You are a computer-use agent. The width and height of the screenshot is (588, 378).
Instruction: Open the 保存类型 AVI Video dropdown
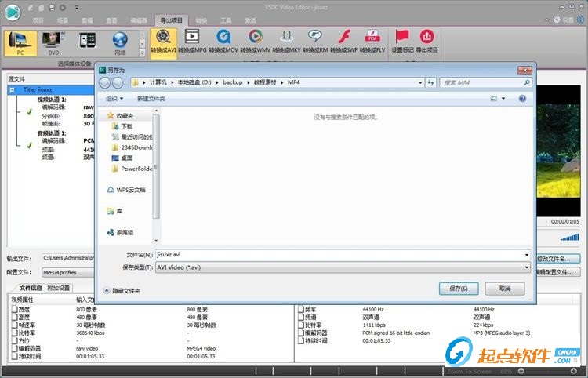tap(343, 267)
